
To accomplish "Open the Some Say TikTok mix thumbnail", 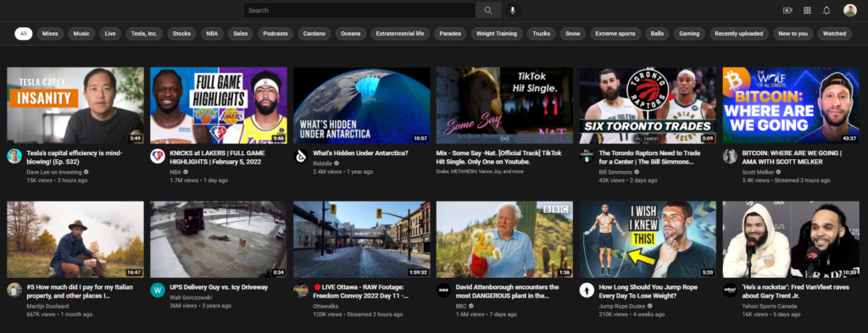I will point(505,106).
